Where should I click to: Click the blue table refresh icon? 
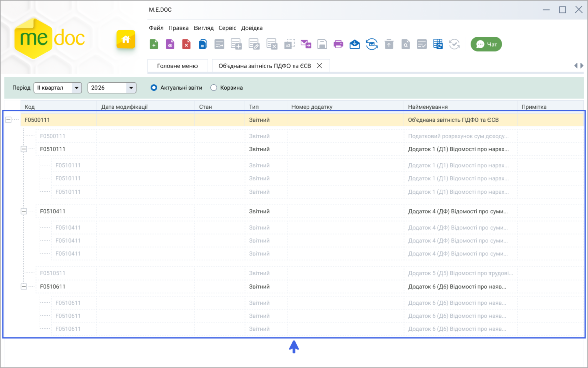point(438,44)
